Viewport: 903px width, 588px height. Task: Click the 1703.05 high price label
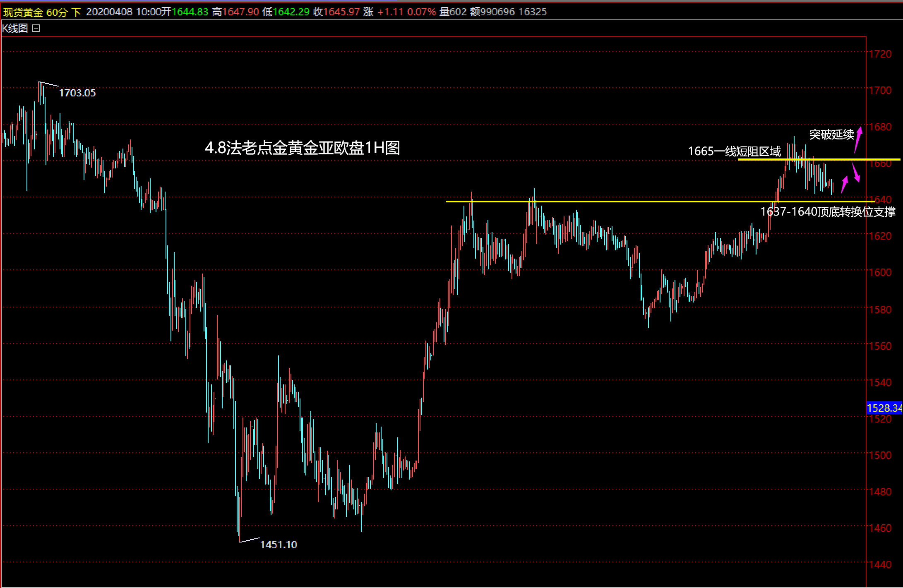(x=77, y=93)
